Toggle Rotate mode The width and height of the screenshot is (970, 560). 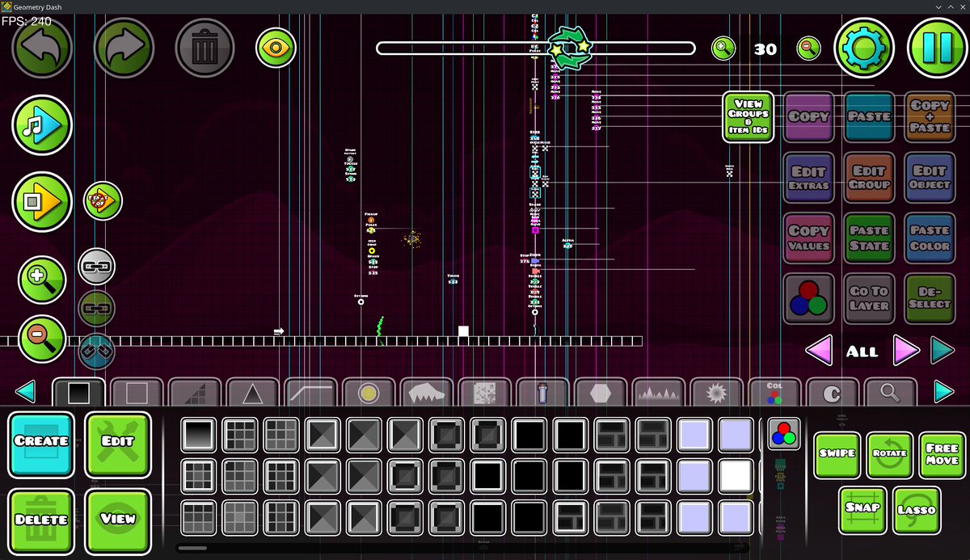tap(890, 456)
